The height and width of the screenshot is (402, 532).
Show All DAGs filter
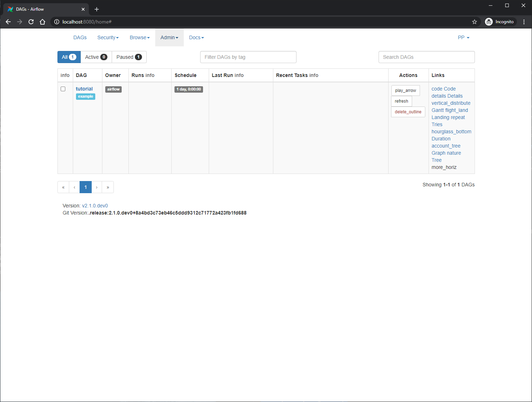(x=69, y=57)
